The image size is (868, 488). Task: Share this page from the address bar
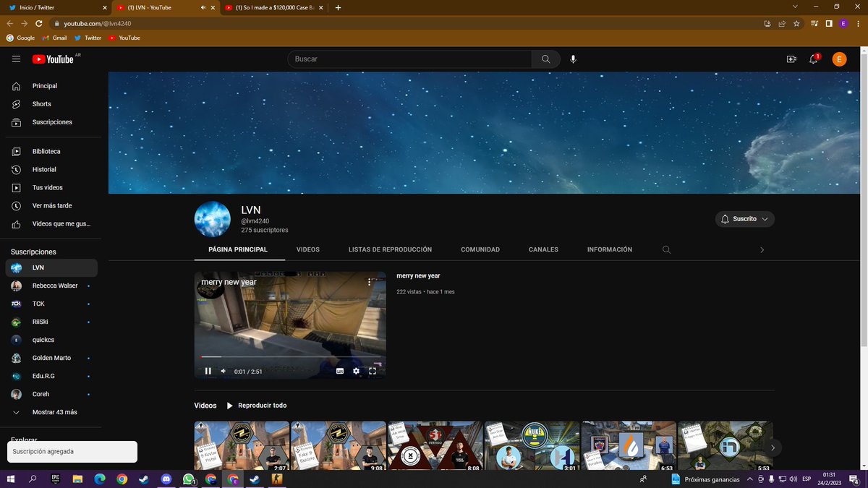click(x=782, y=23)
